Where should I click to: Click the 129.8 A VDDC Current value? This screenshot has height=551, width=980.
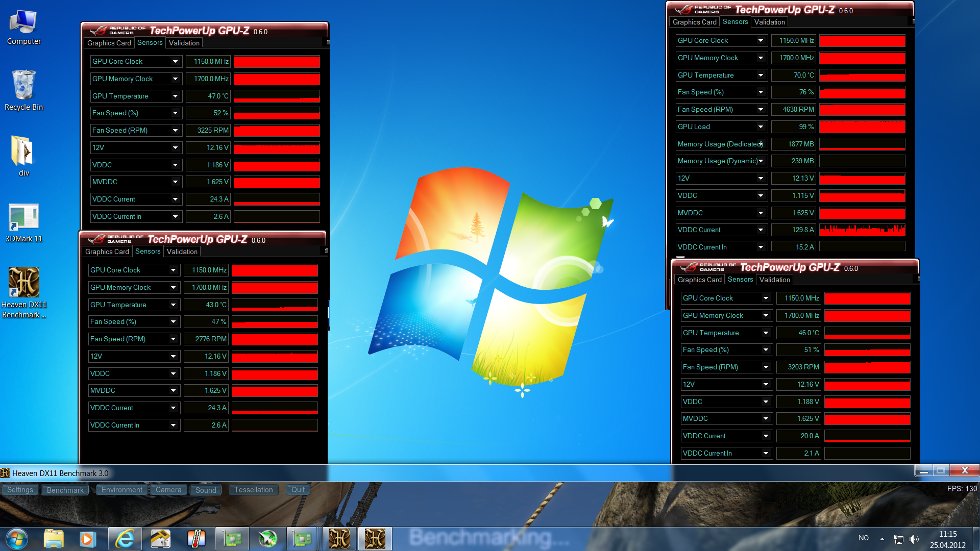point(793,230)
